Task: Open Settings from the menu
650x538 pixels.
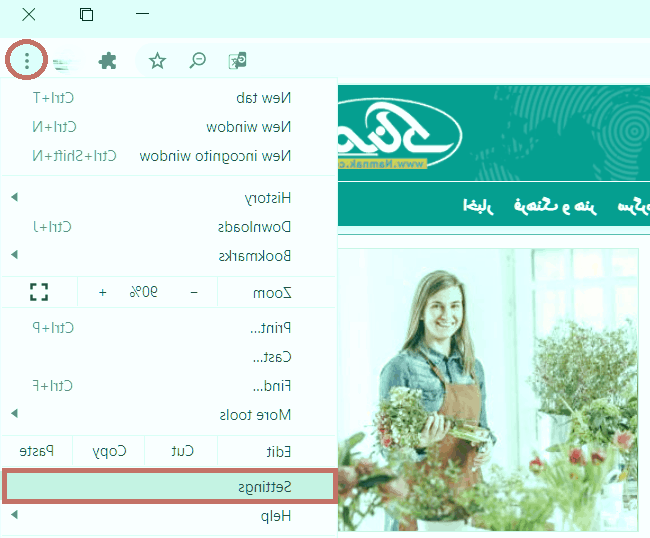Action: pyautogui.click(x=168, y=487)
